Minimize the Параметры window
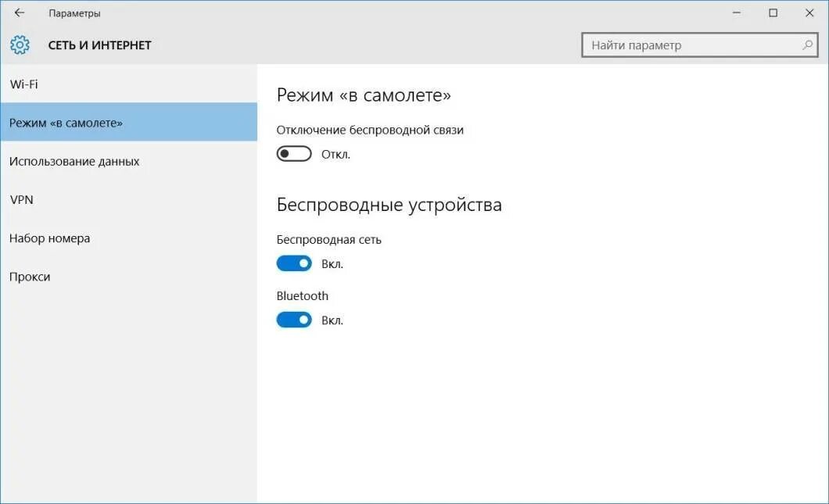The image size is (829, 504). point(737,13)
